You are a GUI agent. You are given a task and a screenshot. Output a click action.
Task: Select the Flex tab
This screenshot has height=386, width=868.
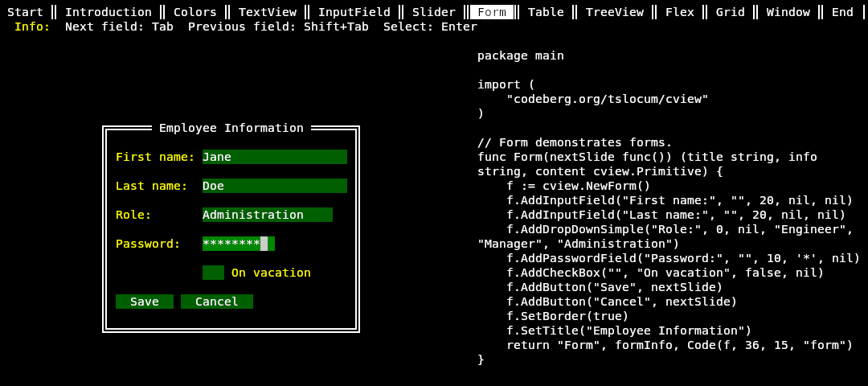click(679, 12)
